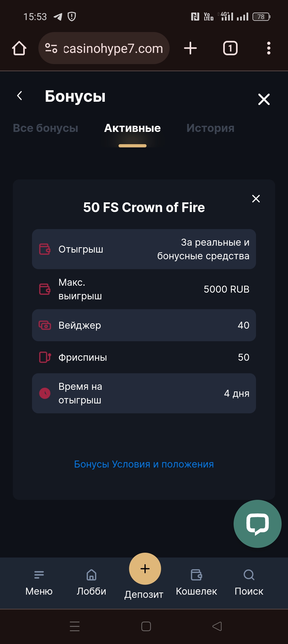
Task: Switch to Все бонусы tab
Action: 46,128
